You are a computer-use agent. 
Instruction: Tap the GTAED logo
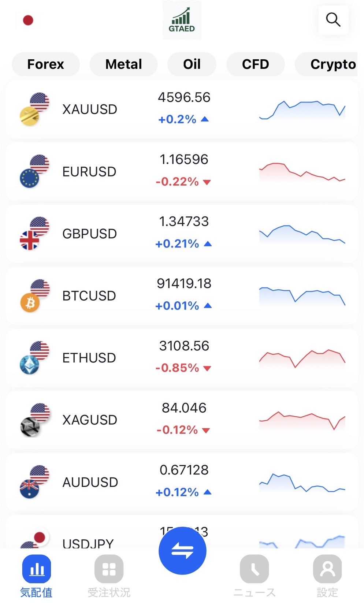click(x=182, y=20)
